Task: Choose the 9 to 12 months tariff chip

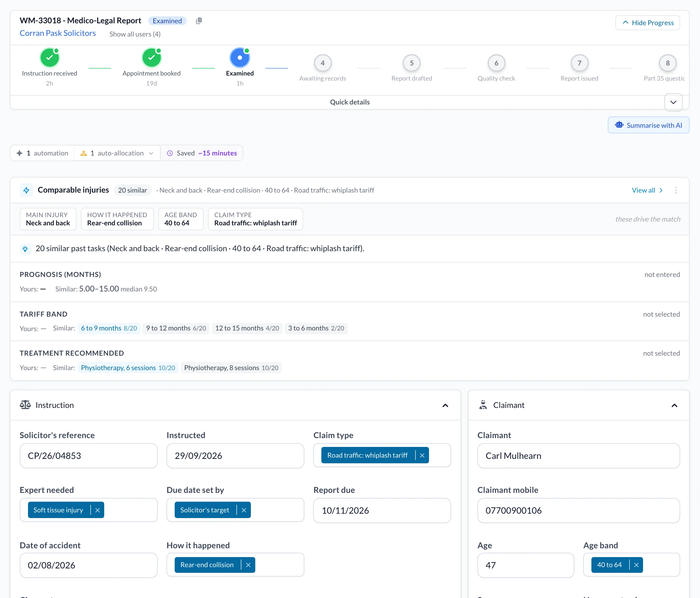Action: tap(176, 328)
